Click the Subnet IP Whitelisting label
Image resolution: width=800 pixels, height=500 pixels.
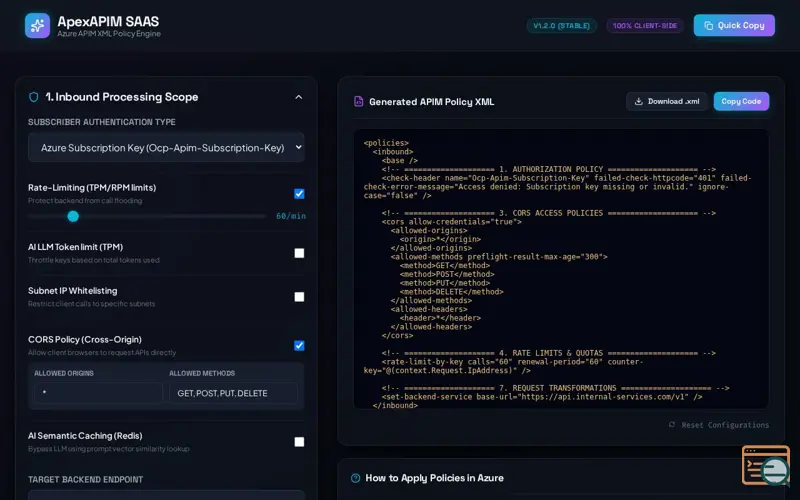pos(72,291)
